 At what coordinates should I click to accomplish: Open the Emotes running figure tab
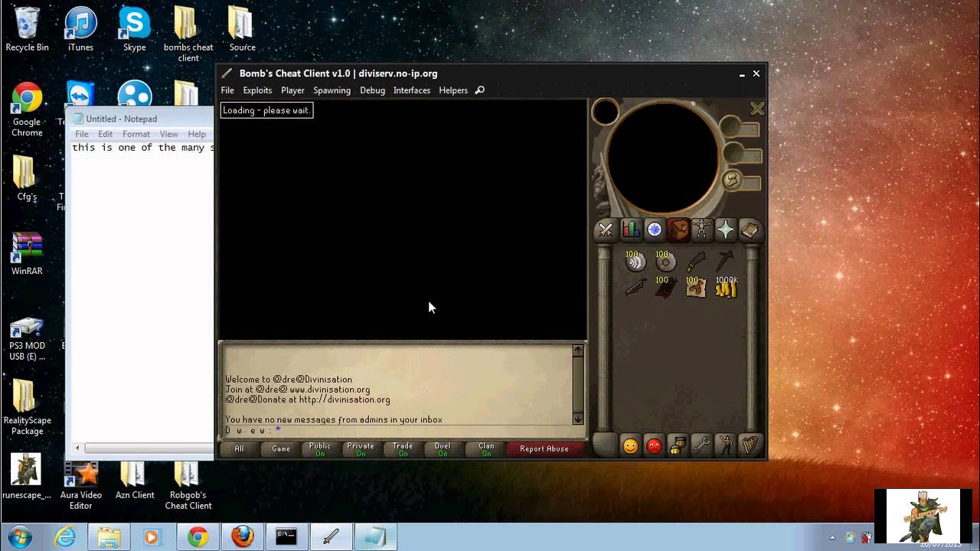[725, 445]
